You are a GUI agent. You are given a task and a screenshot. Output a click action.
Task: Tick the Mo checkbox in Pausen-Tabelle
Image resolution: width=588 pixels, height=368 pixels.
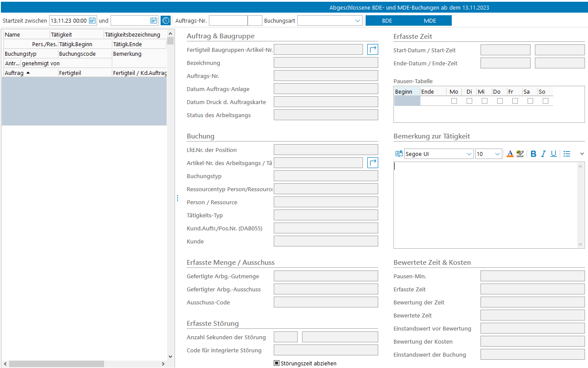[x=454, y=101]
